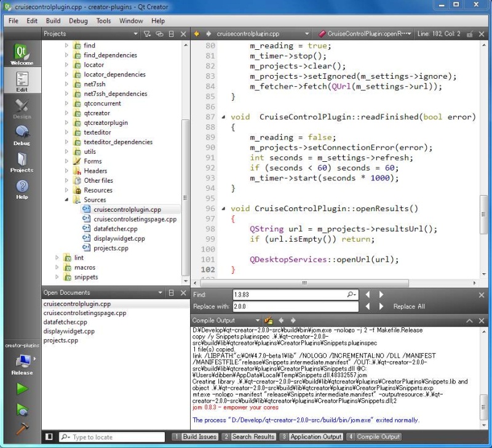Open the Build menu
The width and height of the screenshot is (492, 448).
click(x=53, y=21)
